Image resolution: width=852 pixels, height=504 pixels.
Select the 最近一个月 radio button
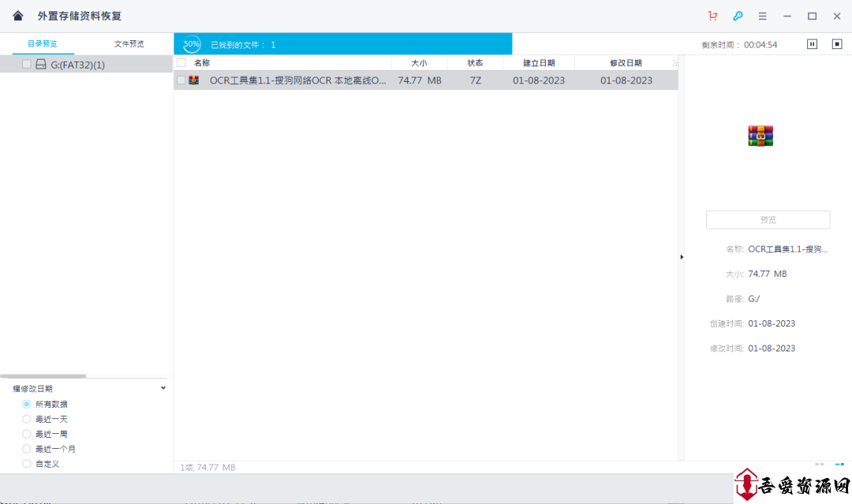pyautogui.click(x=26, y=449)
